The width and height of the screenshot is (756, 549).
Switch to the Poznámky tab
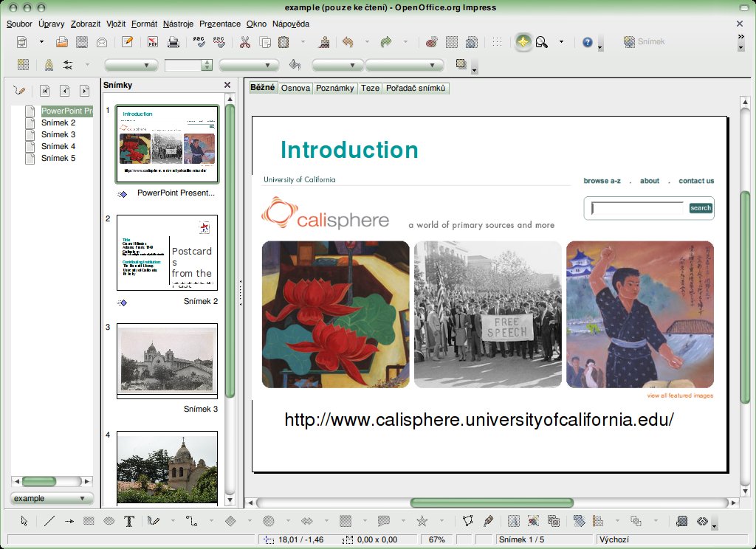335,89
